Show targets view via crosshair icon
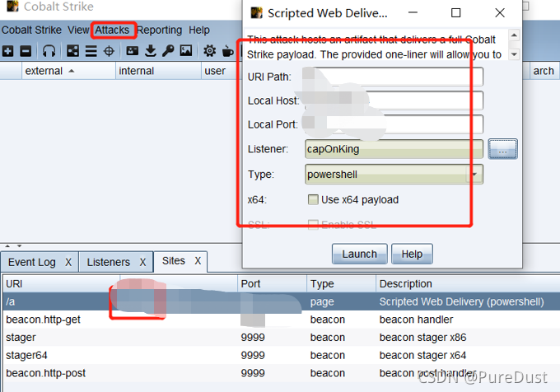Viewport: 560px width, 392px height. [109, 51]
